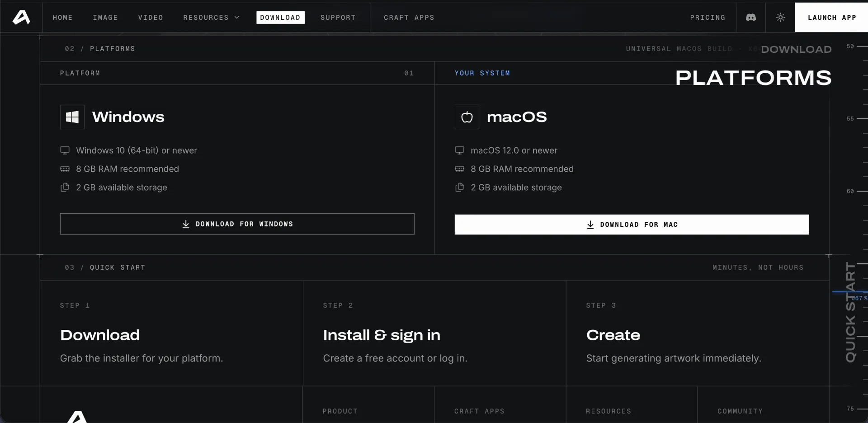Screen dimensions: 868x423
Task: Click the storage icon in the macOS column
Action: click(x=460, y=187)
